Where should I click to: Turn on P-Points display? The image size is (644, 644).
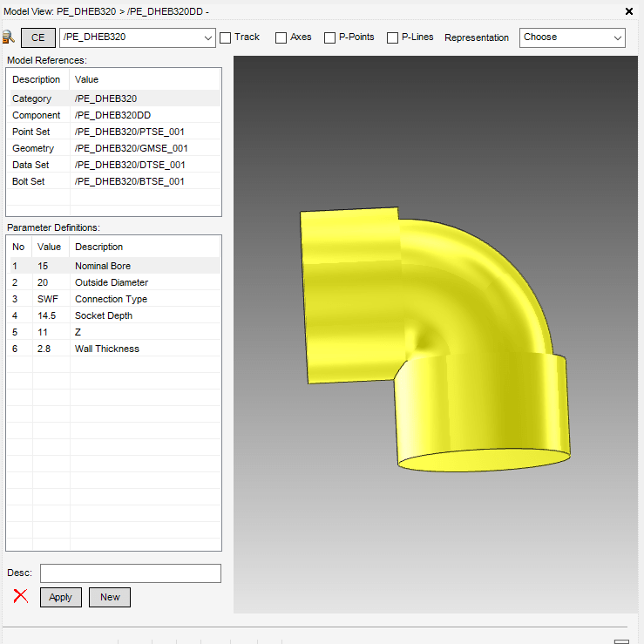coord(329,37)
